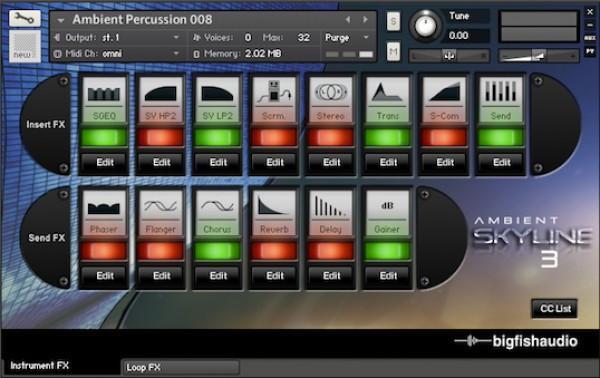600x378 pixels.
Task: Click the wrench edit-mode icon
Action: click(x=24, y=18)
